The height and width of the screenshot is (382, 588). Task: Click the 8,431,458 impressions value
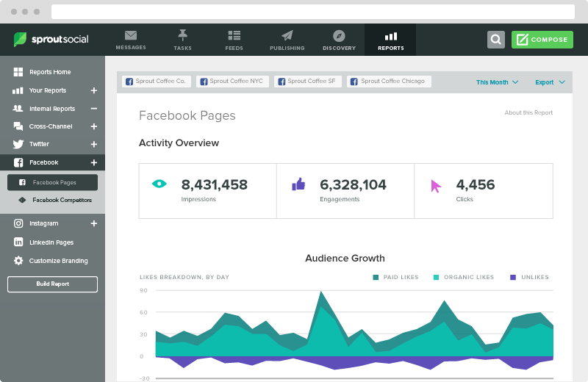click(x=214, y=184)
